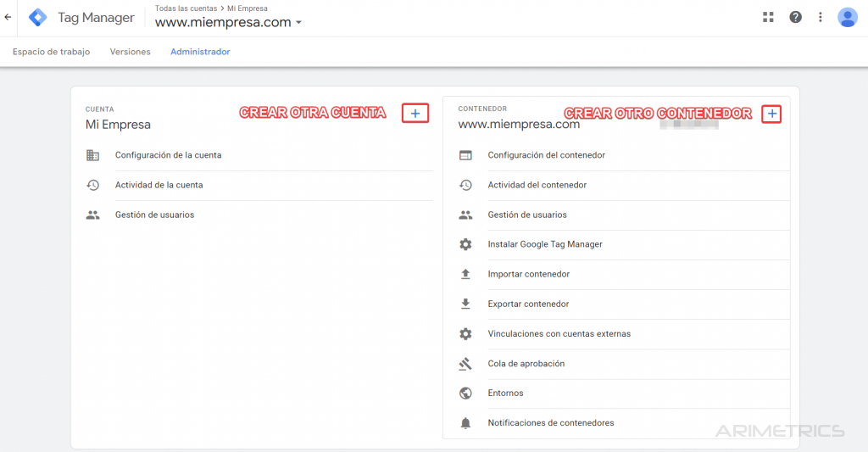Select Exportar contenedor

point(528,304)
